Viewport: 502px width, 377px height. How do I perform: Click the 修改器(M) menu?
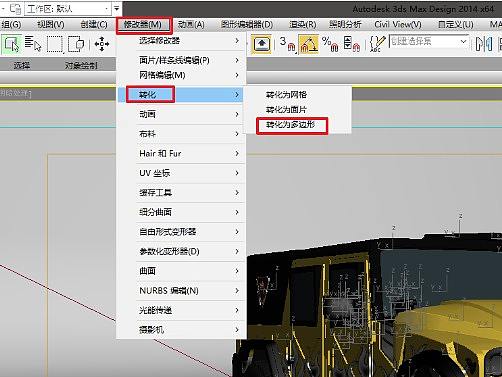(x=144, y=25)
